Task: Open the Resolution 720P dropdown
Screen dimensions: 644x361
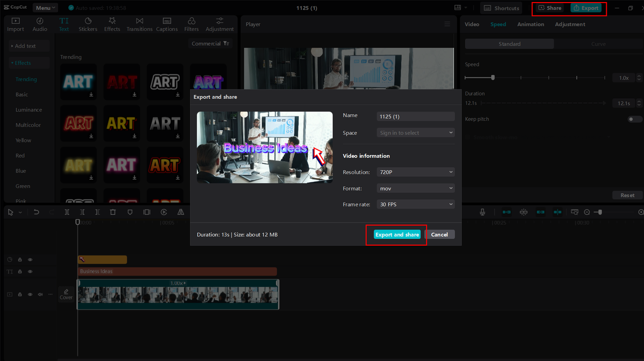Action: pos(416,172)
